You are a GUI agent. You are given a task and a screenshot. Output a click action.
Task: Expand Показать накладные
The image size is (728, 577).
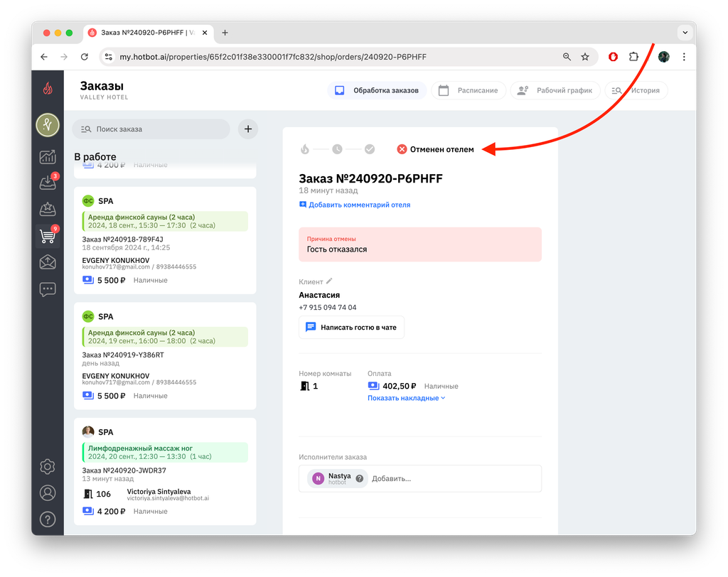pos(406,398)
